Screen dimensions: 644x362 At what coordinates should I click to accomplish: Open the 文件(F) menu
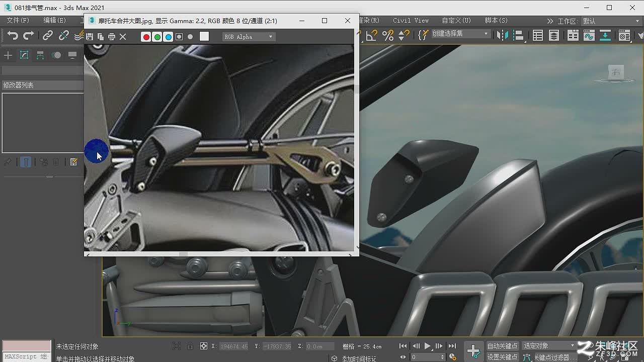pyautogui.click(x=18, y=21)
